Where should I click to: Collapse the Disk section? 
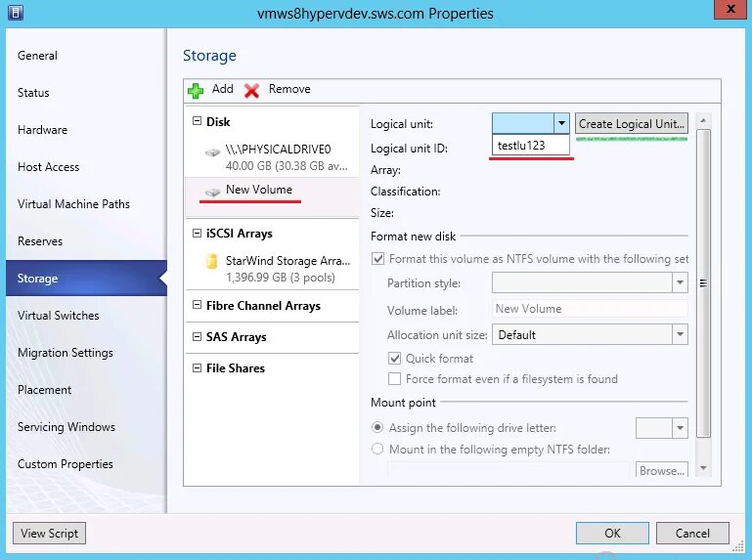197,121
